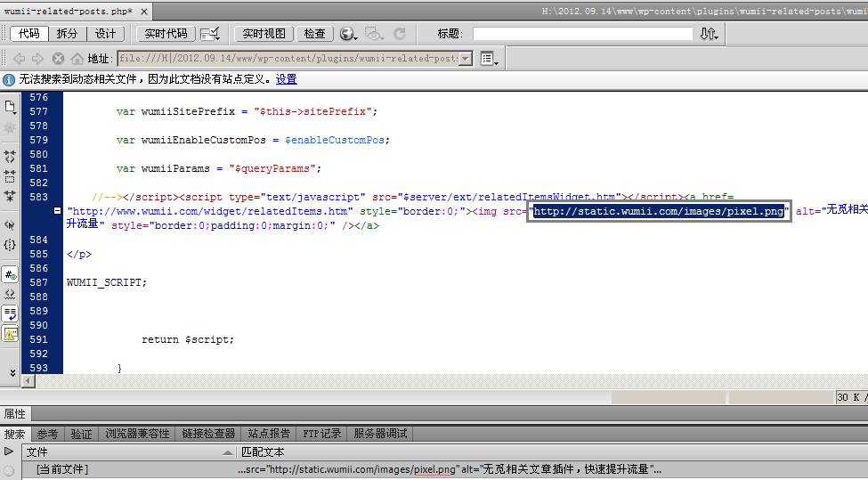Expand more coding toolbar tools chevron

(12, 372)
